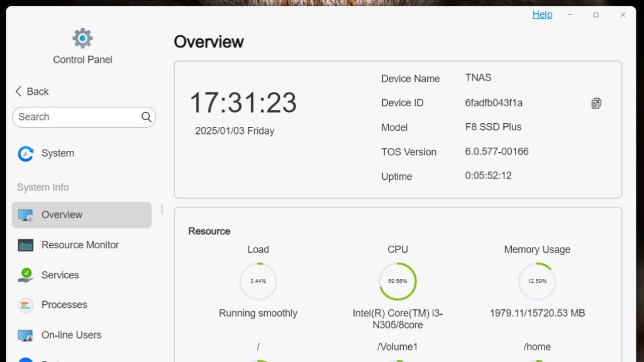Click the On-line Users monitor icon

coord(25,336)
